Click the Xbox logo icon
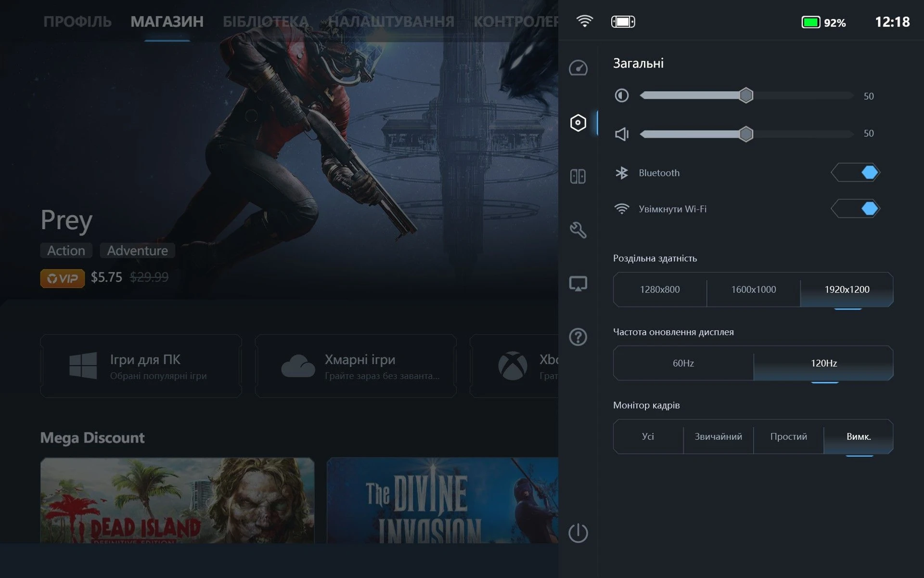The height and width of the screenshot is (578, 924). tap(513, 366)
